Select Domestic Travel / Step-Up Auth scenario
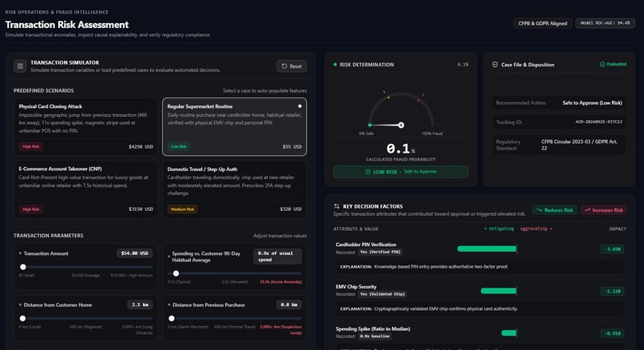 [x=235, y=189]
